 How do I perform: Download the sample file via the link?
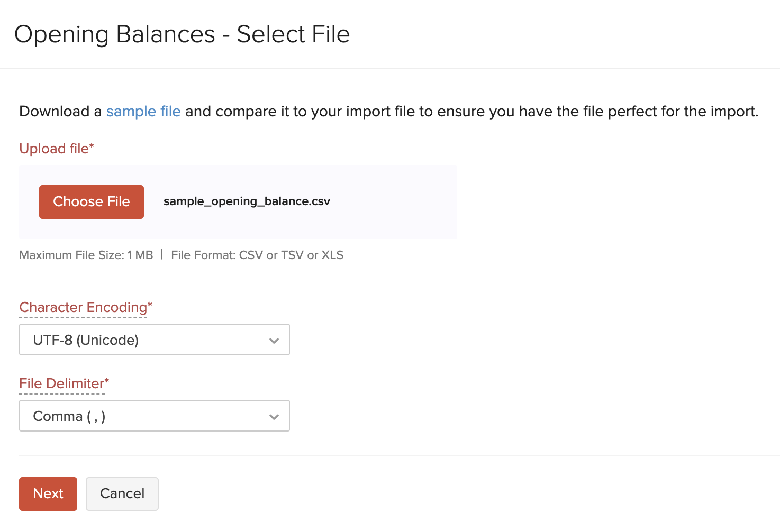tap(143, 112)
